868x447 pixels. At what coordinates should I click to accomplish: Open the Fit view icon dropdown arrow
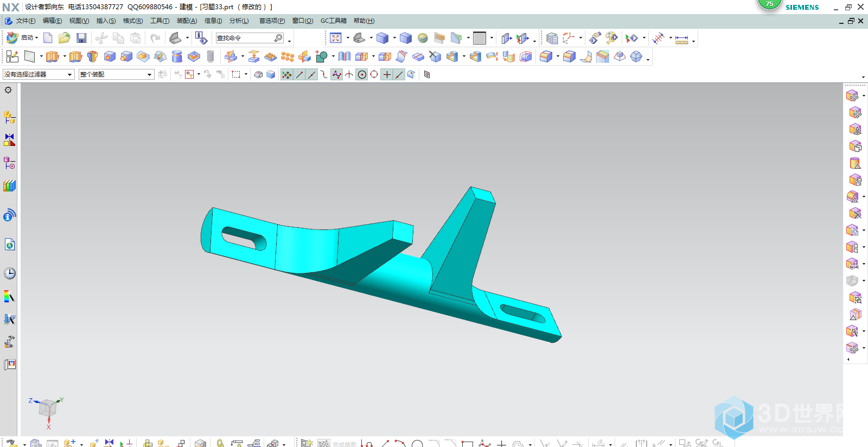tap(347, 38)
